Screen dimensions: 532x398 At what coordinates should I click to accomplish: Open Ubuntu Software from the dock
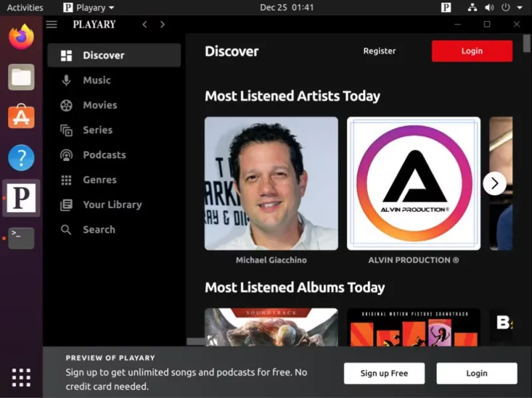[21, 117]
